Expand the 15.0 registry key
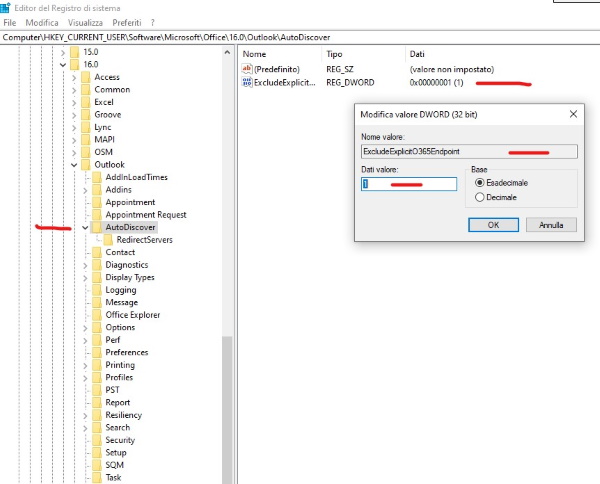Screen dimensions: 600x484 click(63, 52)
